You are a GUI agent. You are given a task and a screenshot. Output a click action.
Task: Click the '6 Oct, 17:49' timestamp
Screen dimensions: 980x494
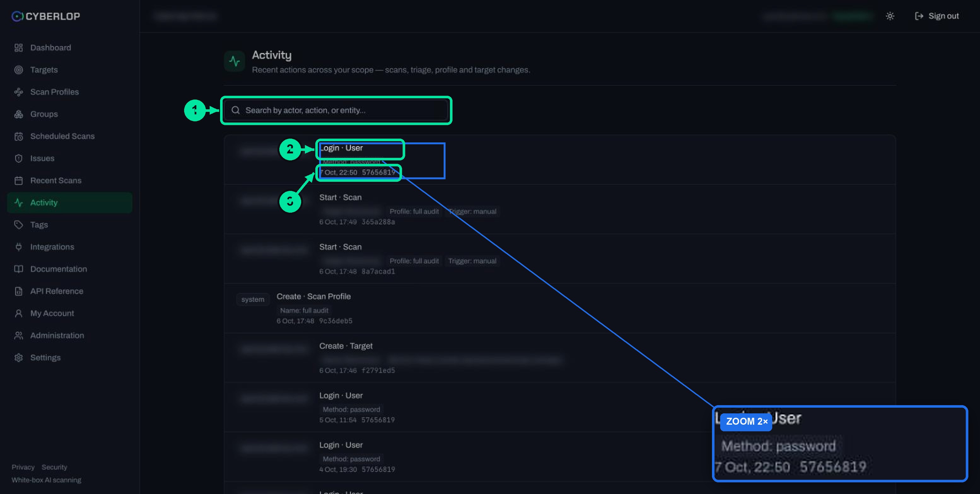click(338, 222)
